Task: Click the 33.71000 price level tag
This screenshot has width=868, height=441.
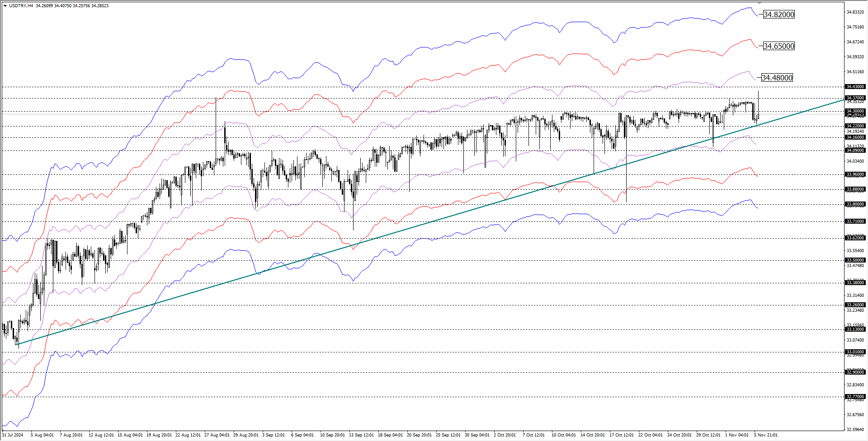Action: pos(855,221)
